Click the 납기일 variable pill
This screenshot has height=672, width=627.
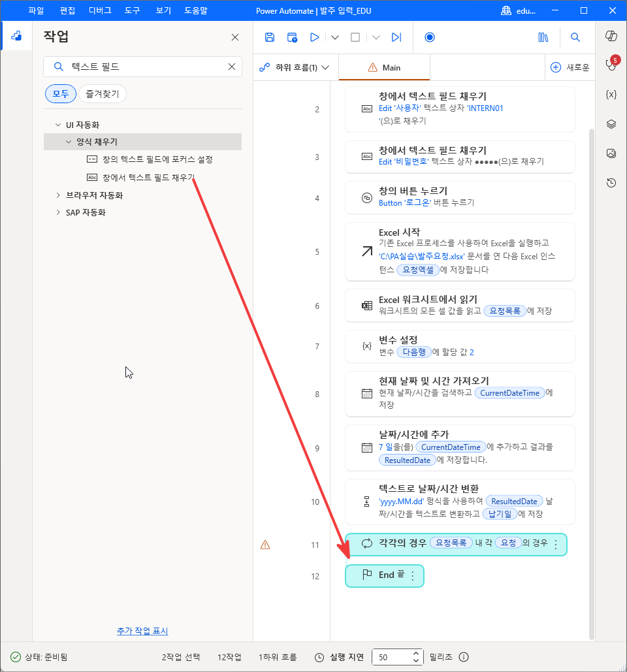click(x=500, y=515)
